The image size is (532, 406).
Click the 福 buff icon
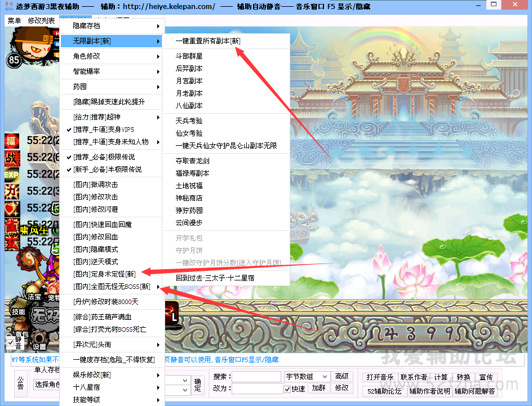coord(11,141)
